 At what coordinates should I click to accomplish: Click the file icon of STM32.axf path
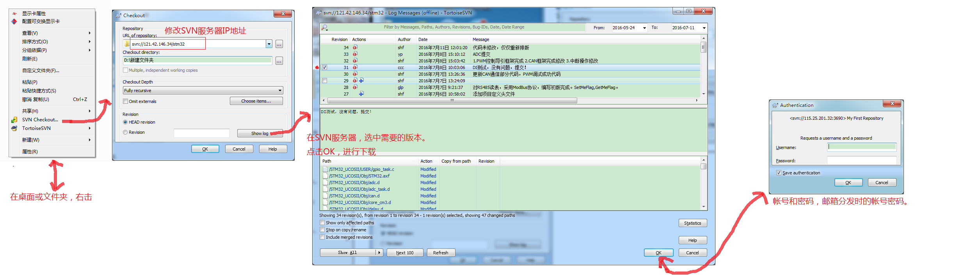point(325,176)
